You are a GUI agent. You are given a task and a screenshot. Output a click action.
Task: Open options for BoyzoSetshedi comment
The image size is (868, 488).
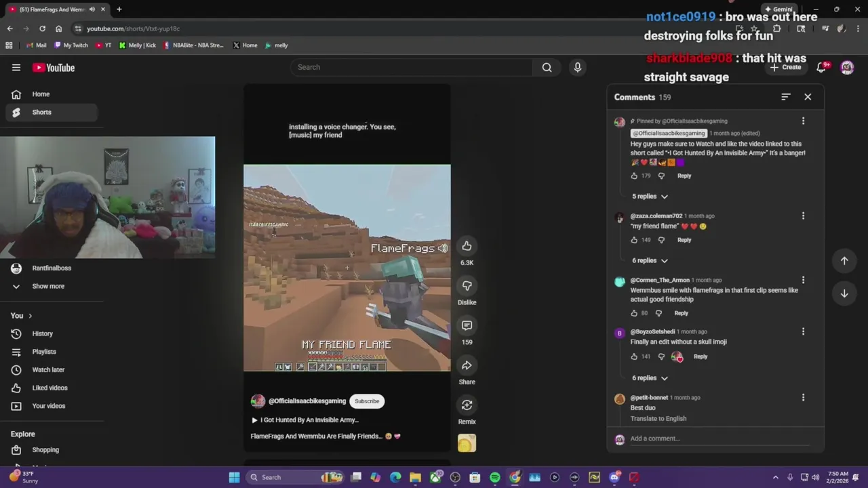803,331
